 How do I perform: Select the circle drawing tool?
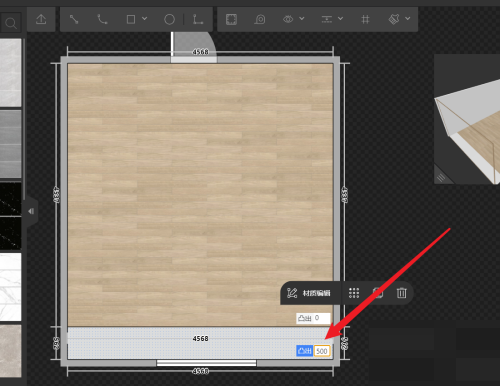pyautogui.click(x=169, y=19)
